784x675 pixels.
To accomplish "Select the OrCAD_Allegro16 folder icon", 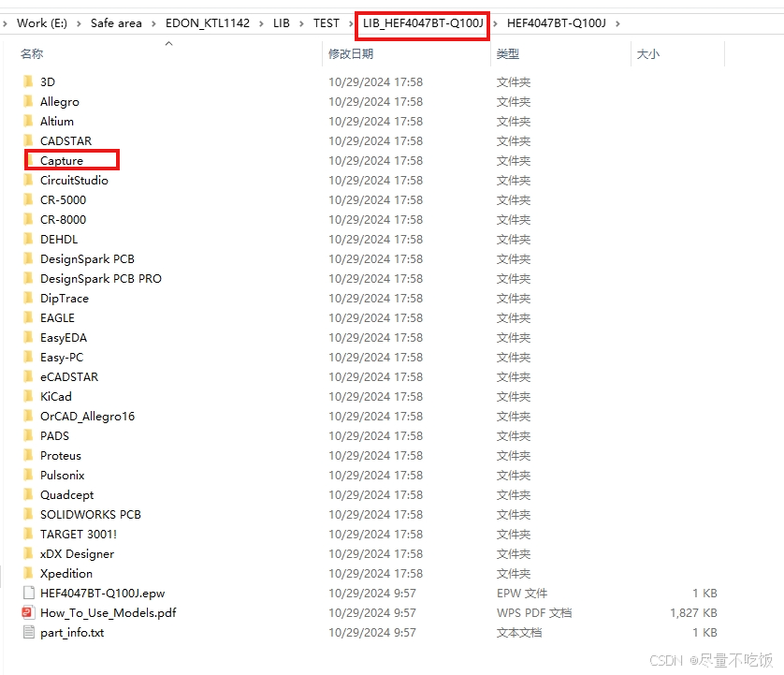I will click(x=28, y=416).
